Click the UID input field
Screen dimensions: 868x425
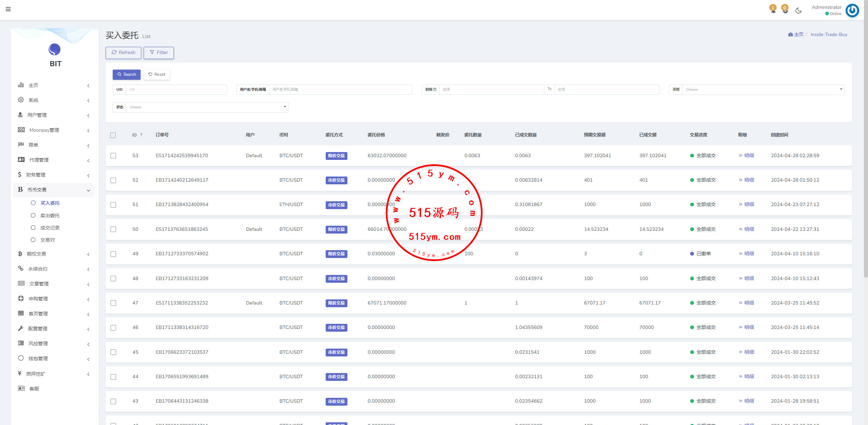pyautogui.click(x=176, y=90)
